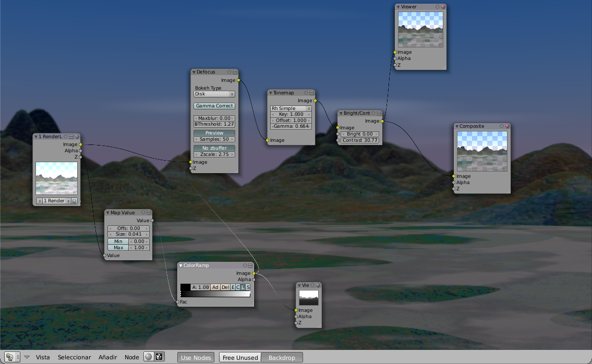Click the Defocus node options icon

click(235, 72)
